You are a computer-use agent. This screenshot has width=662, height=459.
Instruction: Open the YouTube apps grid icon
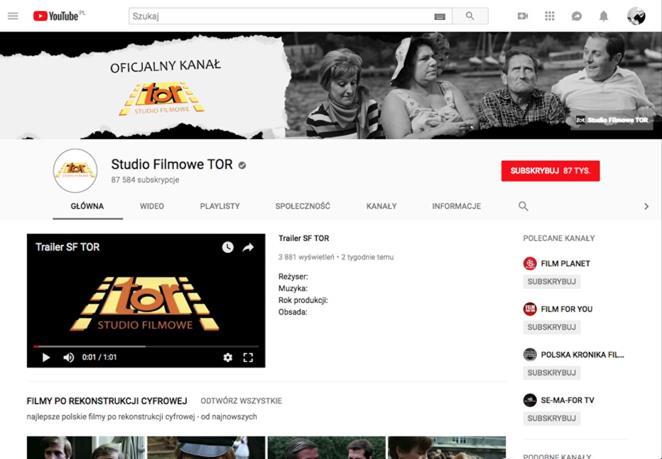[x=550, y=16]
